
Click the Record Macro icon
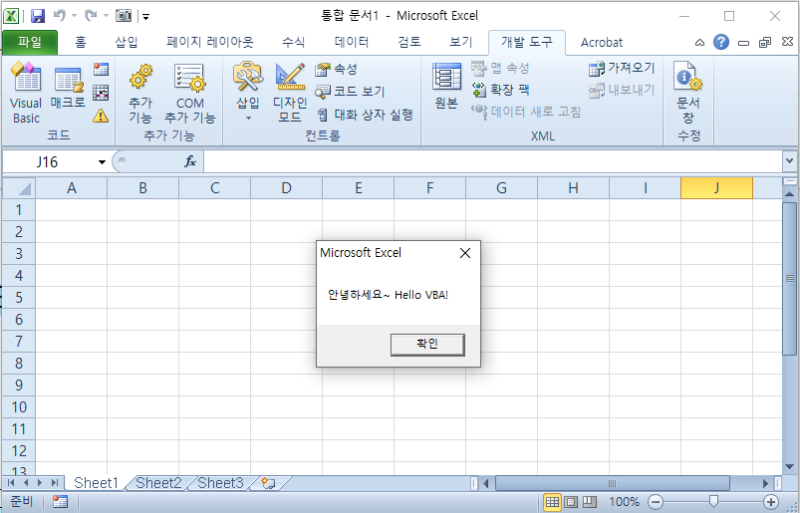[x=101, y=69]
